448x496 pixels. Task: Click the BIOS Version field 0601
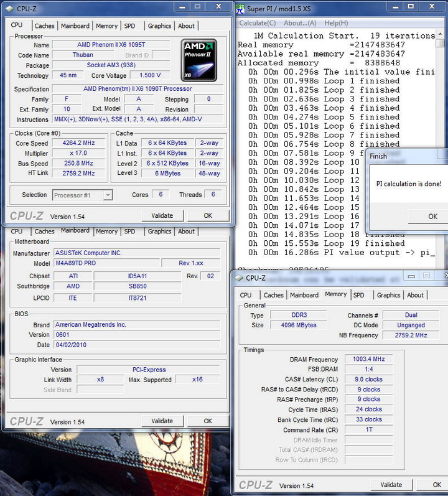pyautogui.click(x=137, y=335)
